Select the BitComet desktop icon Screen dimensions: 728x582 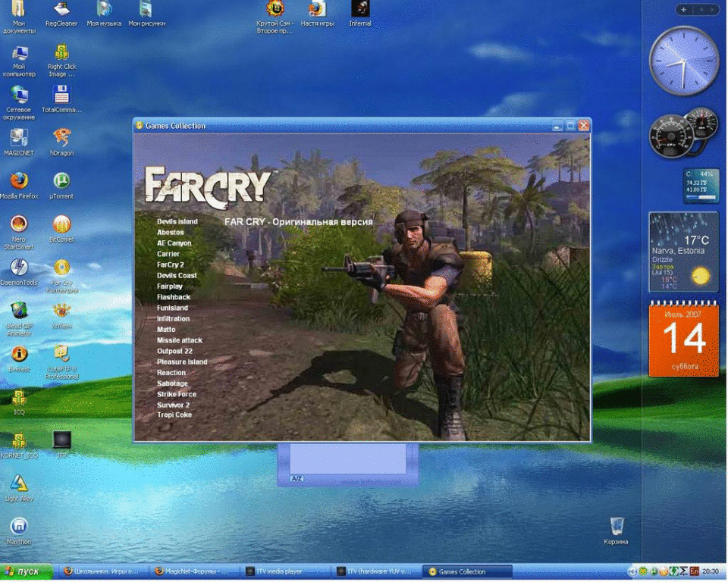[61, 229]
